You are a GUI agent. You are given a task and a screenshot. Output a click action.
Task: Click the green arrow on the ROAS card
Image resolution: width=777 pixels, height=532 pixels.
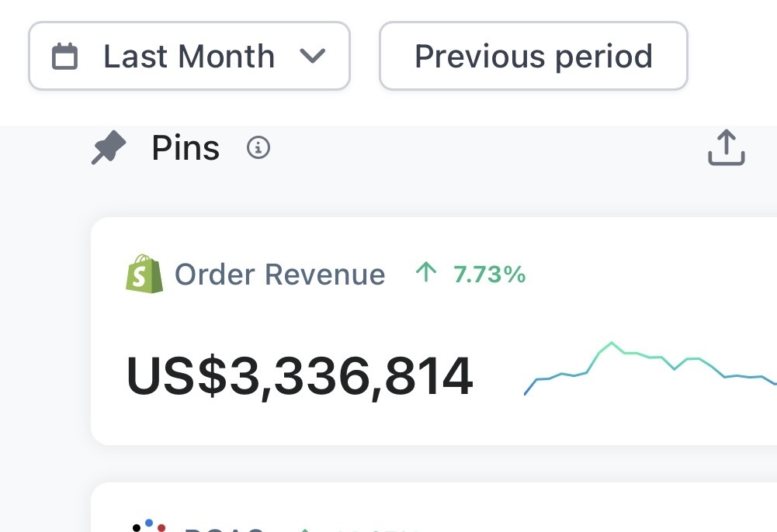pos(306,529)
